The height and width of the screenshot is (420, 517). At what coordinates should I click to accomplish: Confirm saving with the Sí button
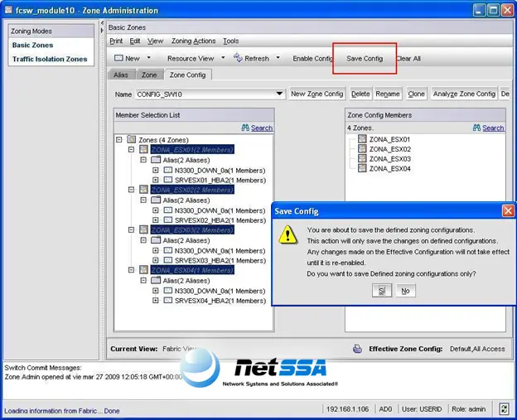pyautogui.click(x=382, y=291)
